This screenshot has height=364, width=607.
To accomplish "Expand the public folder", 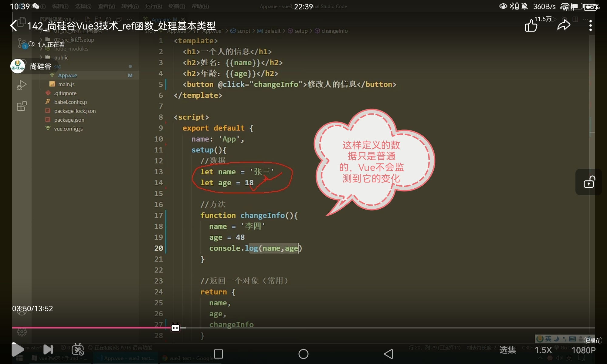I will pyautogui.click(x=61, y=58).
